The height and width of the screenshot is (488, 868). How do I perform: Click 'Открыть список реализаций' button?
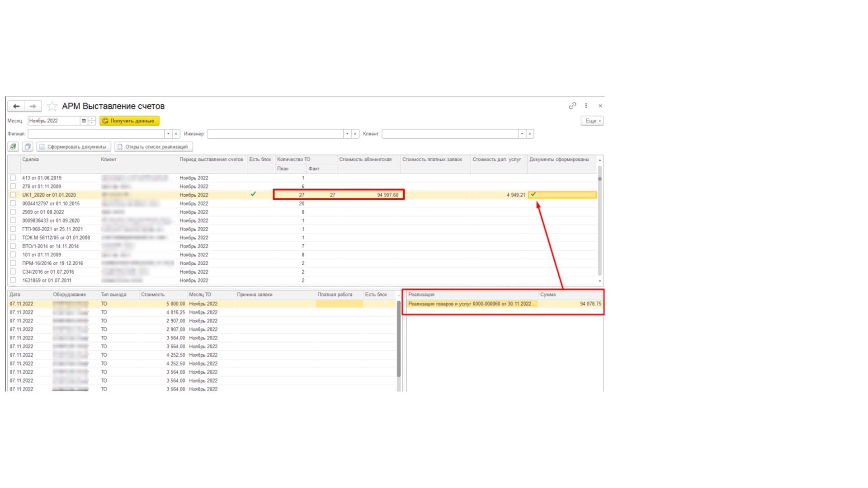[154, 147]
